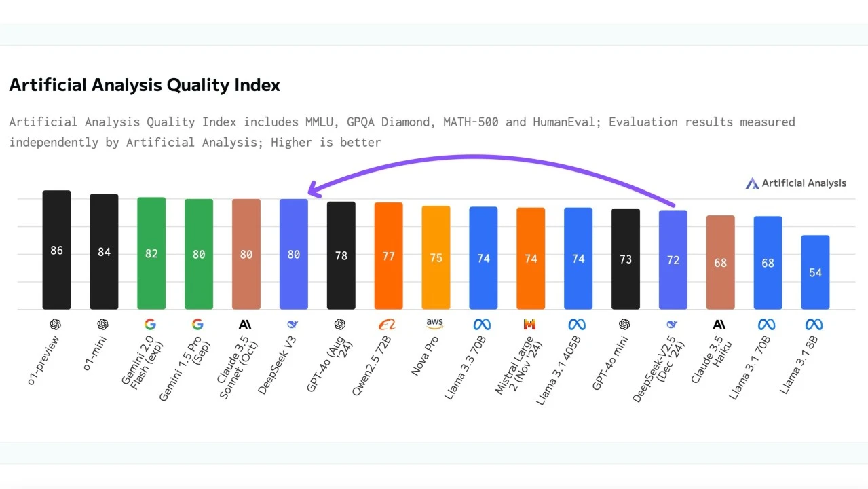Click the DeepSeek whale logo above DeepSeek V3

[293, 325]
